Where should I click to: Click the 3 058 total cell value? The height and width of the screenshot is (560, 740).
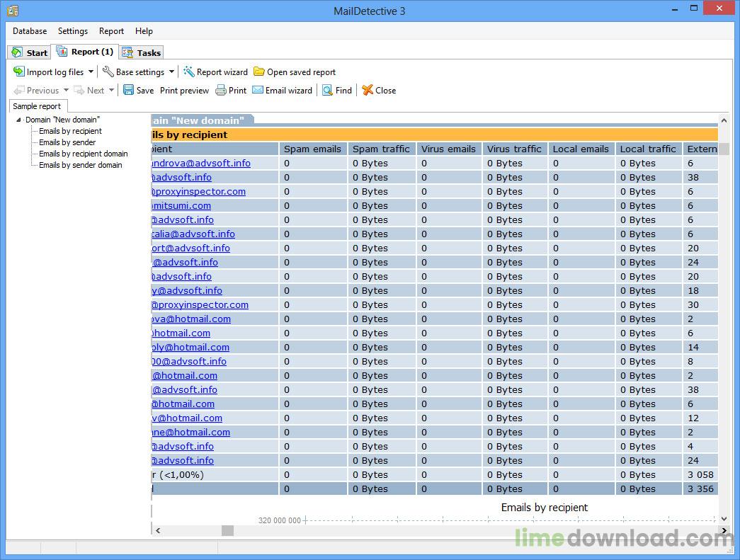pyautogui.click(x=700, y=474)
